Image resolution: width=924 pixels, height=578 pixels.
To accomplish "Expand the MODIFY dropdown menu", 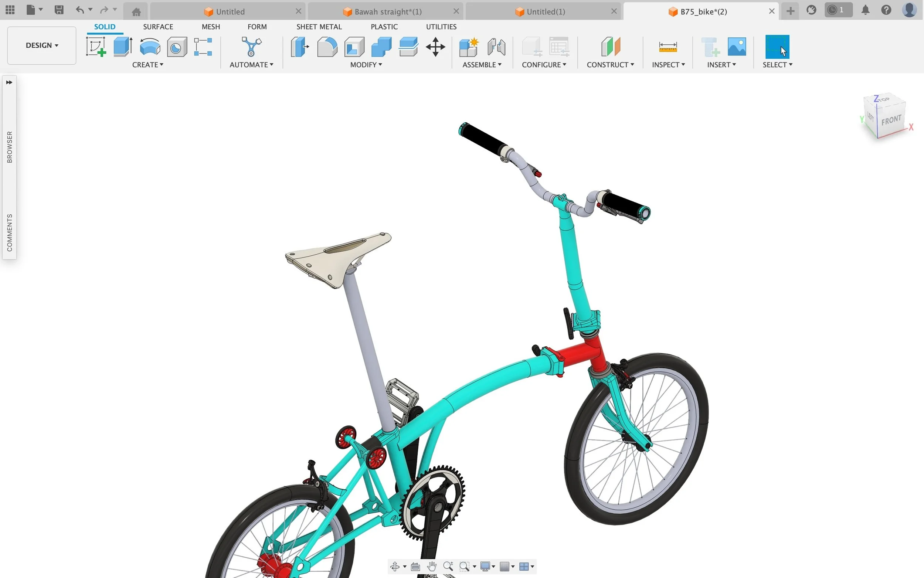I will tap(366, 65).
